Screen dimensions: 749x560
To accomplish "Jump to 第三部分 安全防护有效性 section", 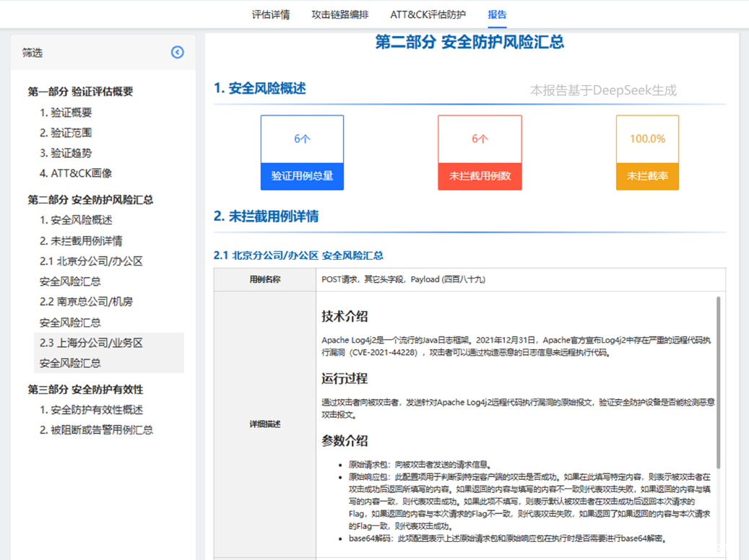I will pyautogui.click(x=85, y=390).
